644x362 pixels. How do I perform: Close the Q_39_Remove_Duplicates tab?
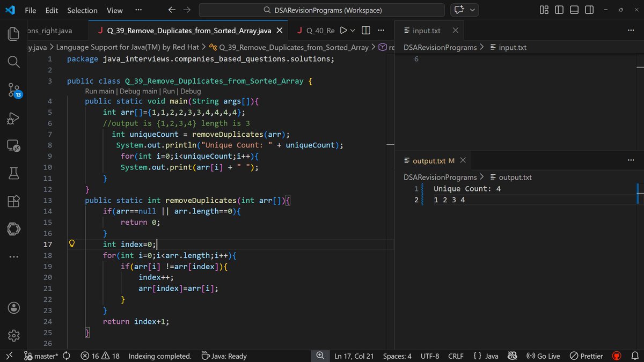tap(279, 31)
